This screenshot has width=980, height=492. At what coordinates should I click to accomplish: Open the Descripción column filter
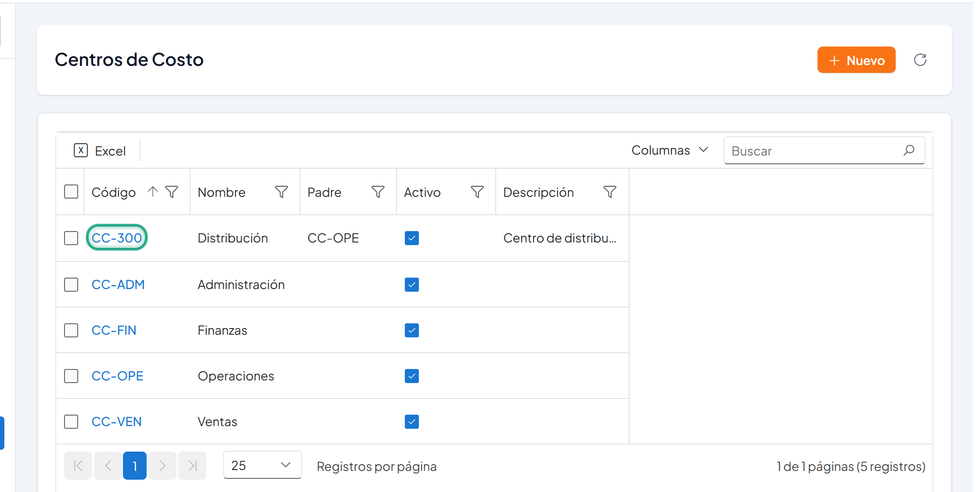tap(610, 192)
